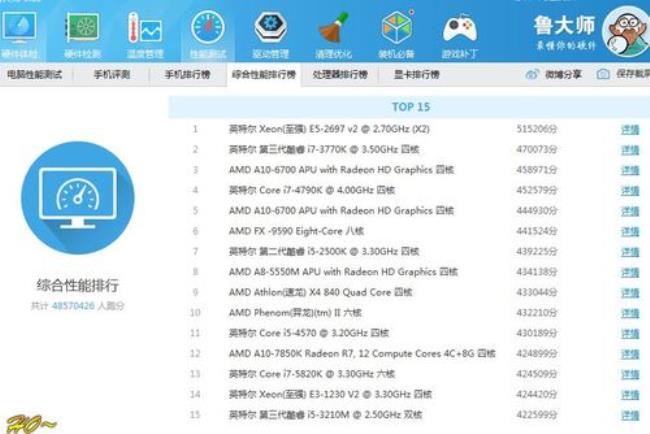Open 详情 for rank 3 A10-6700 row
Viewport: 650px width, 434px height.
[630, 170]
